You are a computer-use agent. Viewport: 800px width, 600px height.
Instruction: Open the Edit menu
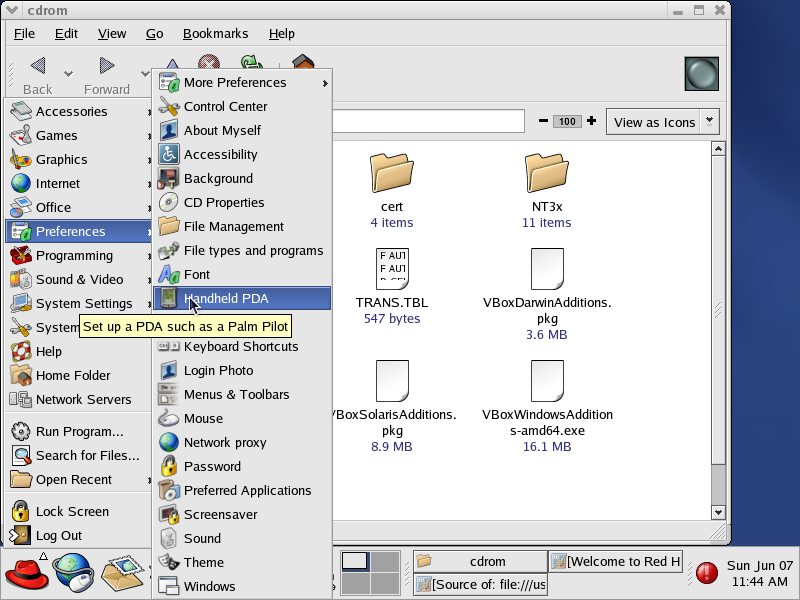66,34
